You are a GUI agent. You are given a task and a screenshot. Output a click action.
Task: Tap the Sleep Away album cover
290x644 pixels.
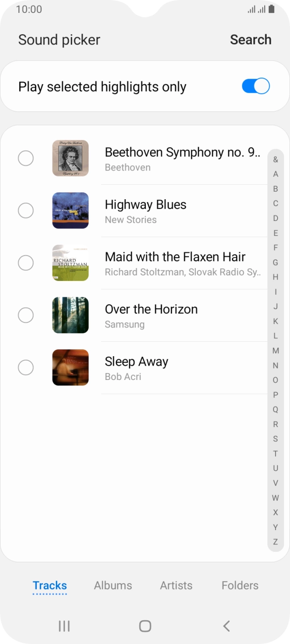[70, 368]
